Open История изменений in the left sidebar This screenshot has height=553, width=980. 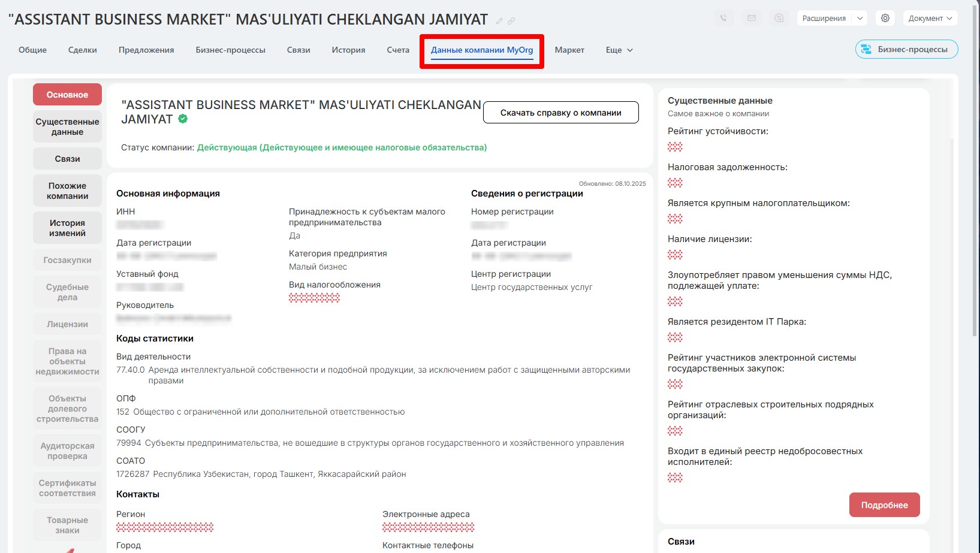tap(67, 228)
